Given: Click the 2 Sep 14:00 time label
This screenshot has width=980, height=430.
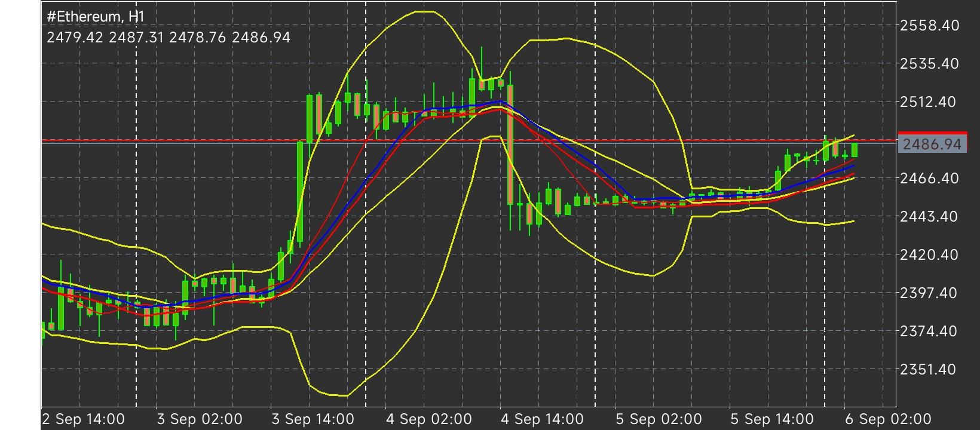Looking at the screenshot, I should click(x=84, y=419).
